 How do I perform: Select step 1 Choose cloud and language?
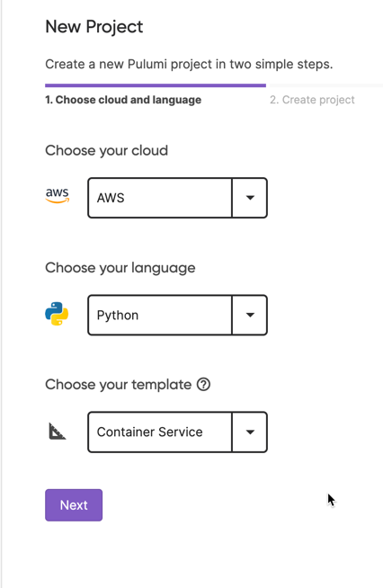pyautogui.click(x=123, y=100)
